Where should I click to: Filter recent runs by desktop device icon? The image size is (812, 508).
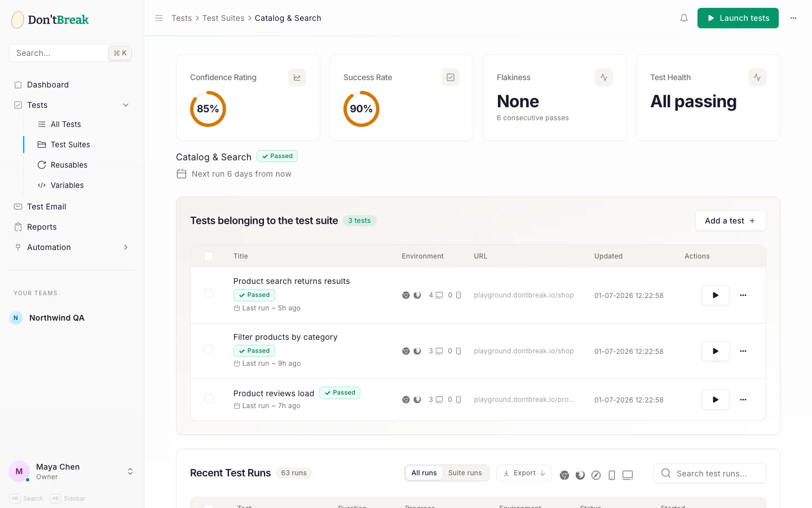pos(628,475)
